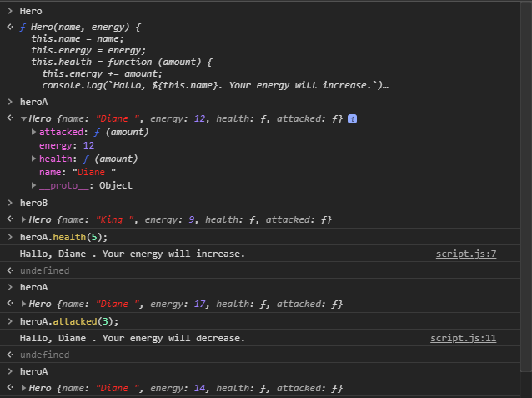Click the name: "Diane " property row
The width and height of the screenshot is (532, 398).
coord(78,172)
